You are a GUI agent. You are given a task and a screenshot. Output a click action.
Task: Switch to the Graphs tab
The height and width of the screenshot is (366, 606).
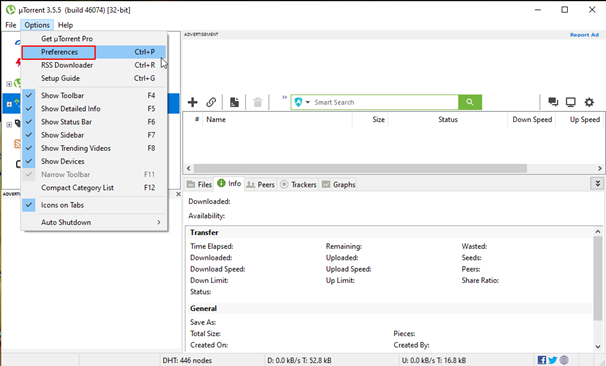coord(339,184)
